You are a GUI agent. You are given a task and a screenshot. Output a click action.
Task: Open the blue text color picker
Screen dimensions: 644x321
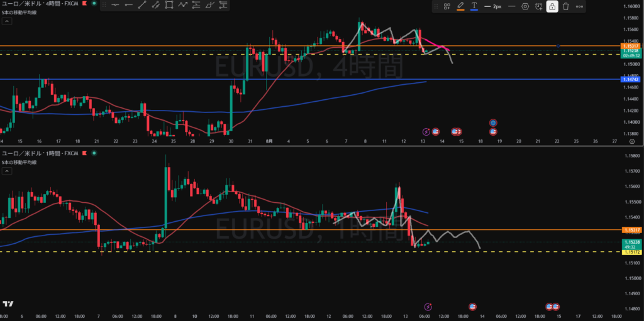(x=474, y=6)
